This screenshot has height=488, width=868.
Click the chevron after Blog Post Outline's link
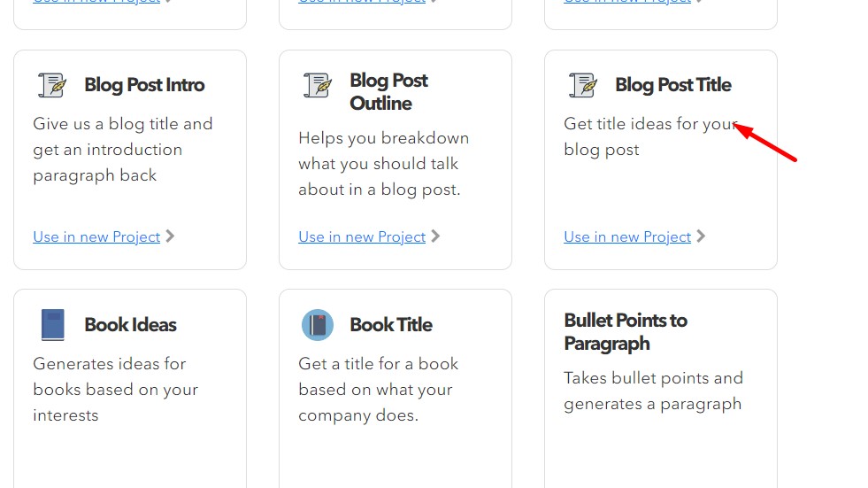[x=435, y=236]
